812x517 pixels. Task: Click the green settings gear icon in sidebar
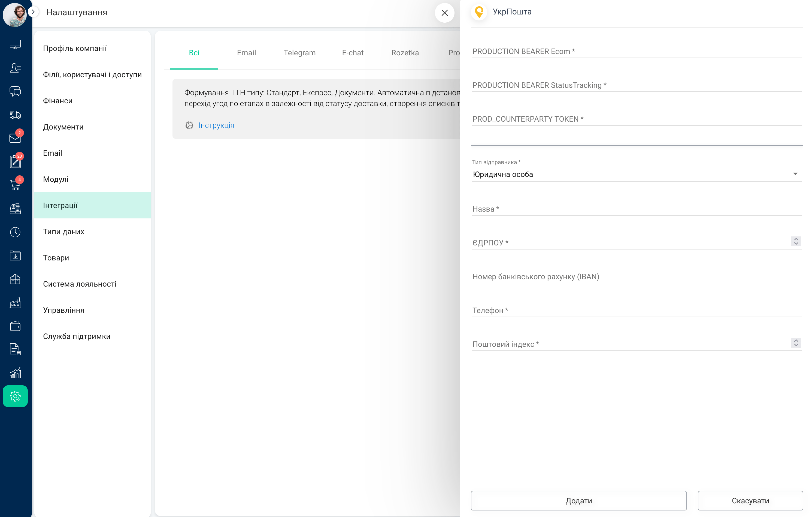click(15, 396)
